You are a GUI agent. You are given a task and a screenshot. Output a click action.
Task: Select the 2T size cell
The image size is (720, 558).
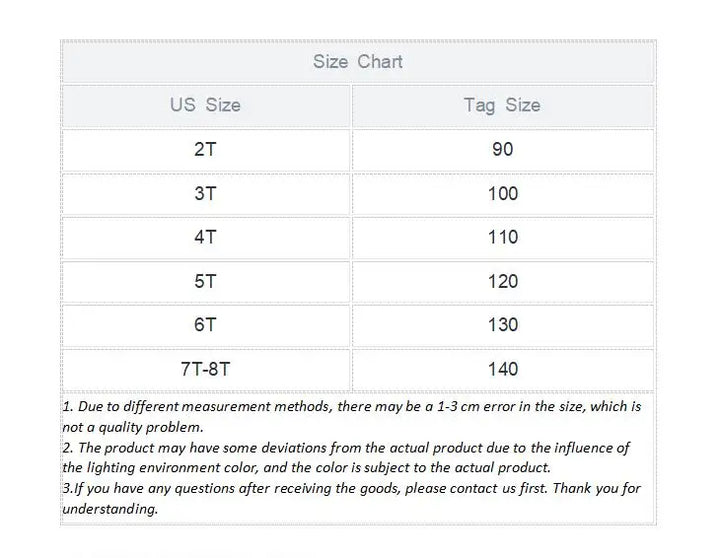coord(205,149)
